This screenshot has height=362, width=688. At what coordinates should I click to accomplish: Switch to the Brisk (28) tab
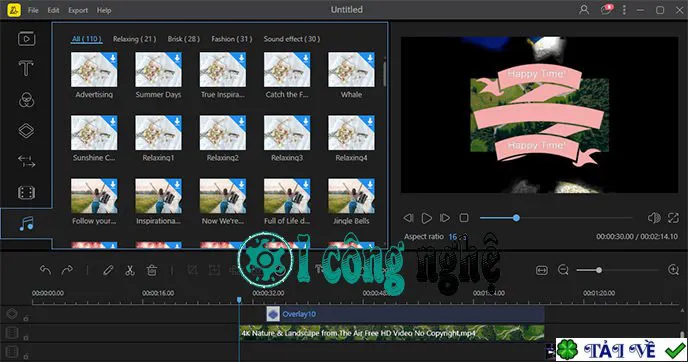tap(183, 39)
